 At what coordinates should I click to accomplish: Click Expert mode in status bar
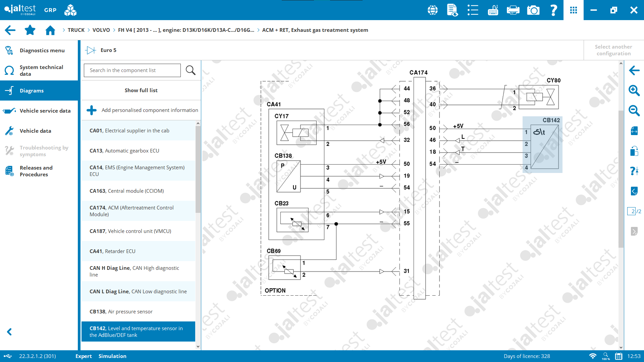click(84, 356)
